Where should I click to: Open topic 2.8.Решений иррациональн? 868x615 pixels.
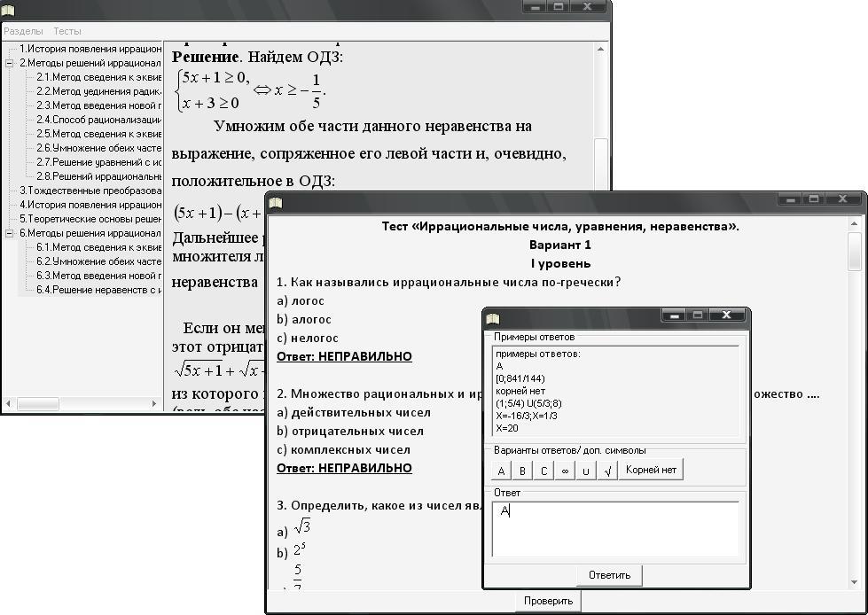tap(98, 176)
